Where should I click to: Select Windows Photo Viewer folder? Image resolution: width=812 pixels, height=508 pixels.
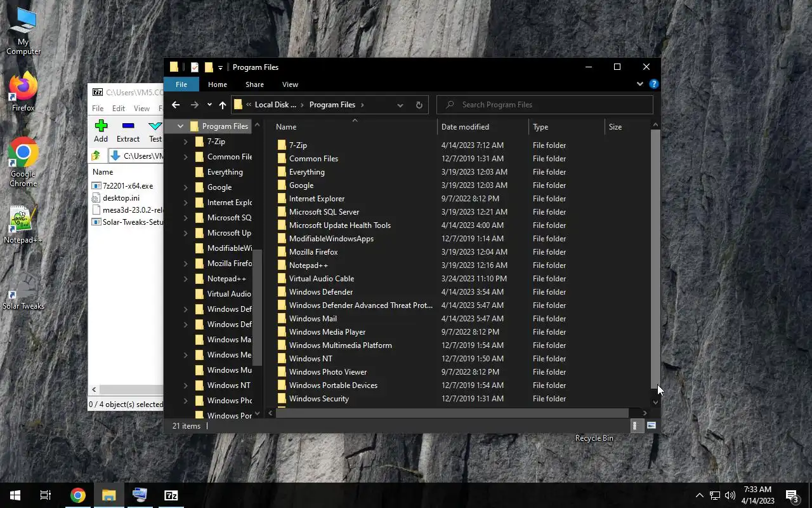tap(328, 372)
